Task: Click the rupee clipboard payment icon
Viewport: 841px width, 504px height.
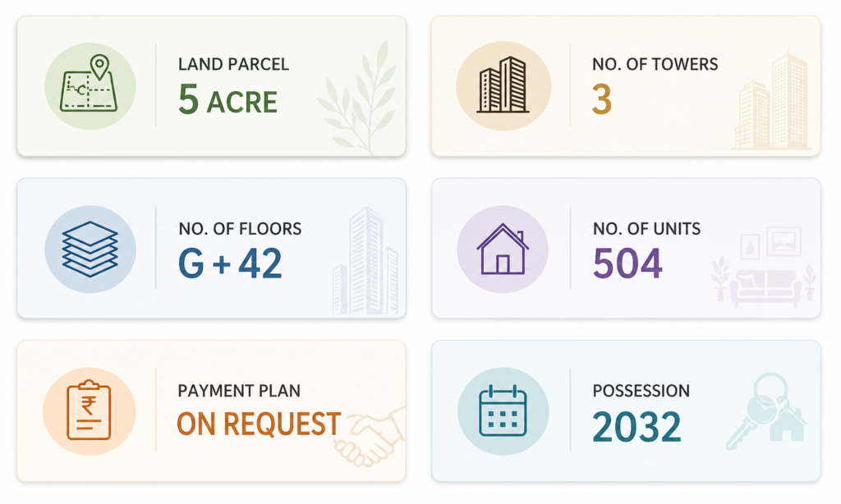Action: pos(90,410)
